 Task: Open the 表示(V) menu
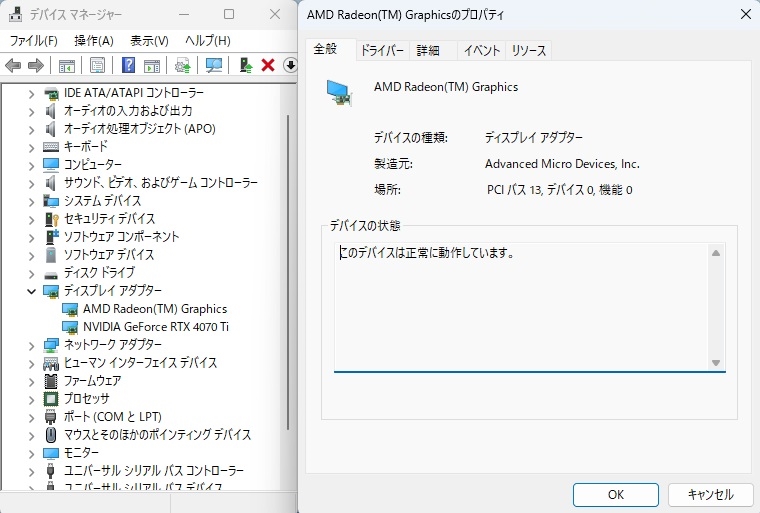coord(149,41)
